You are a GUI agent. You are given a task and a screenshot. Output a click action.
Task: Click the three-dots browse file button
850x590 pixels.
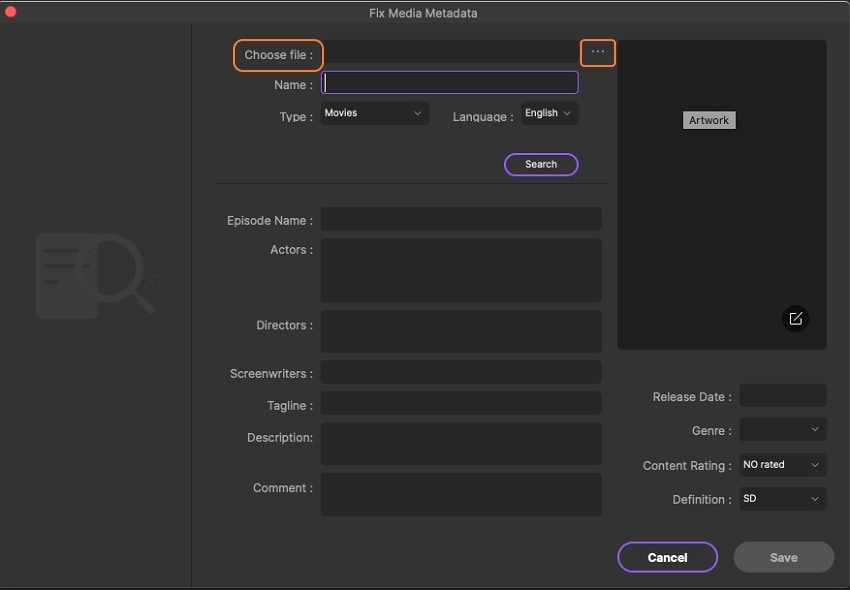pyautogui.click(x=598, y=52)
